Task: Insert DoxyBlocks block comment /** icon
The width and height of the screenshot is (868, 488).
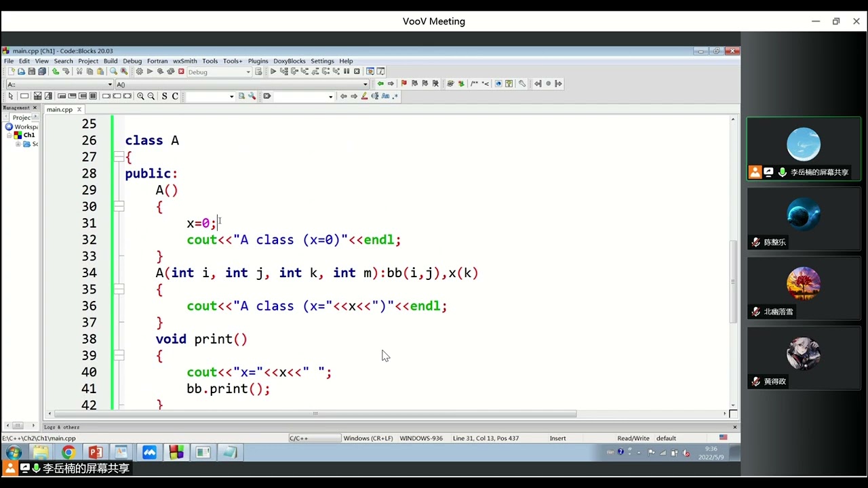Action: (x=475, y=83)
